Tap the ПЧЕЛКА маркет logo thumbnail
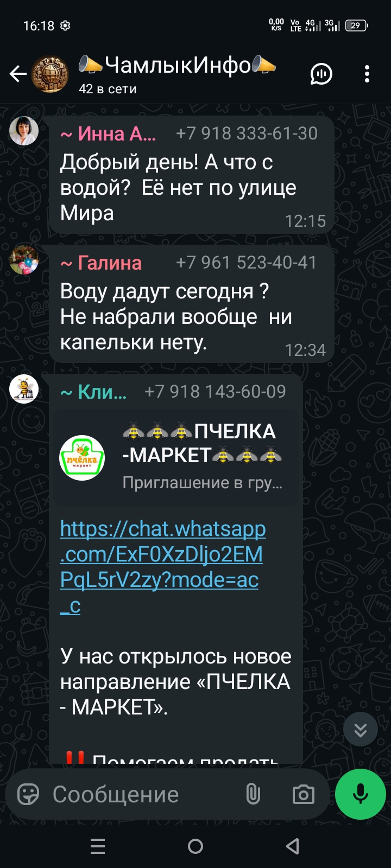This screenshot has height=868, width=391. pos(82,458)
